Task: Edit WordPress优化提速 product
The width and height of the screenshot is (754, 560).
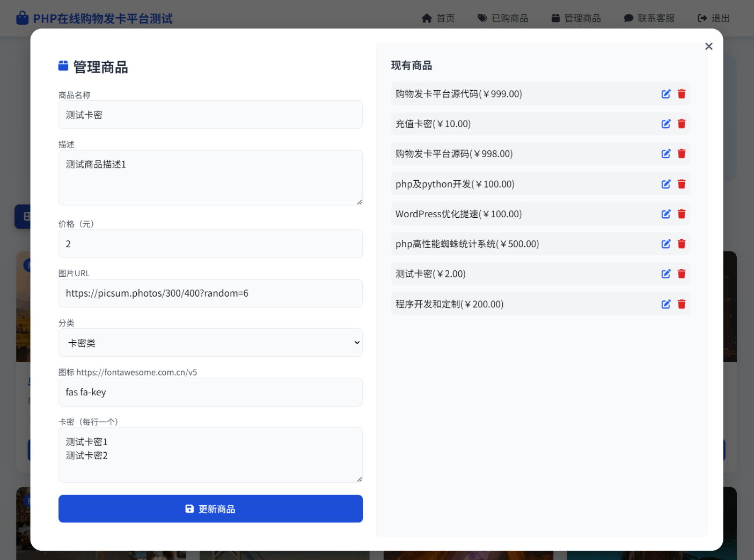Action: click(666, 214)
